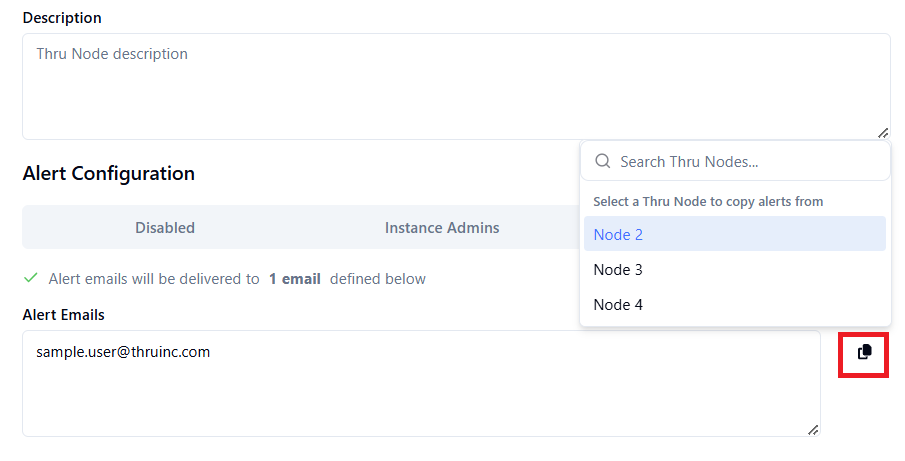Image resolution: width=905 pixels, height=461 pixels.
Task: Click the Description field label
Action: [x=62, y=18]
